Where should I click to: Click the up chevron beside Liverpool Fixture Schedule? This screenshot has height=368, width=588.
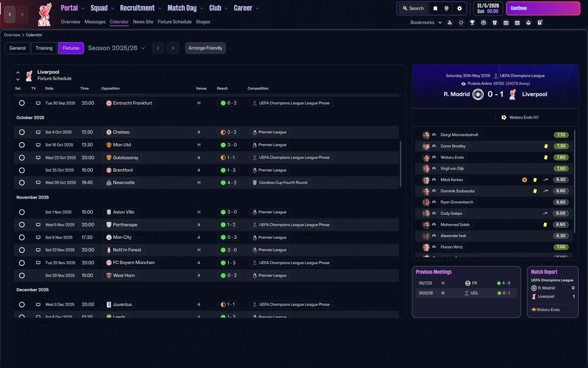tap(18, 73)
